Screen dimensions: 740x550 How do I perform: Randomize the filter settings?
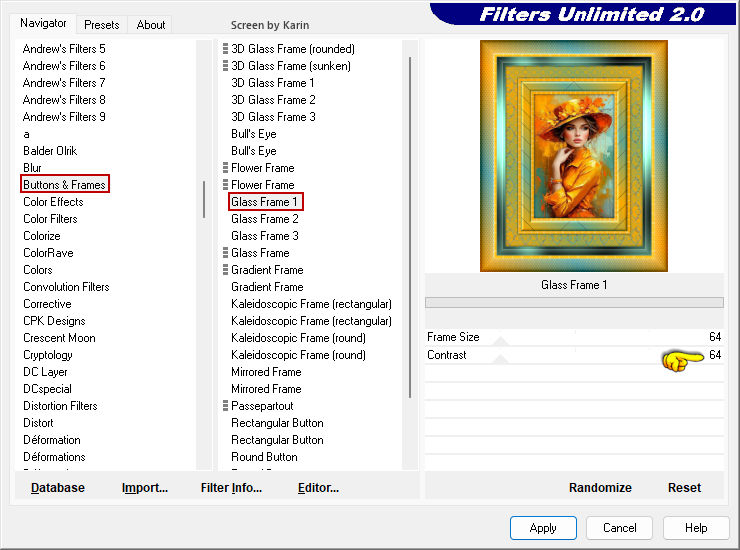point(600,488)
